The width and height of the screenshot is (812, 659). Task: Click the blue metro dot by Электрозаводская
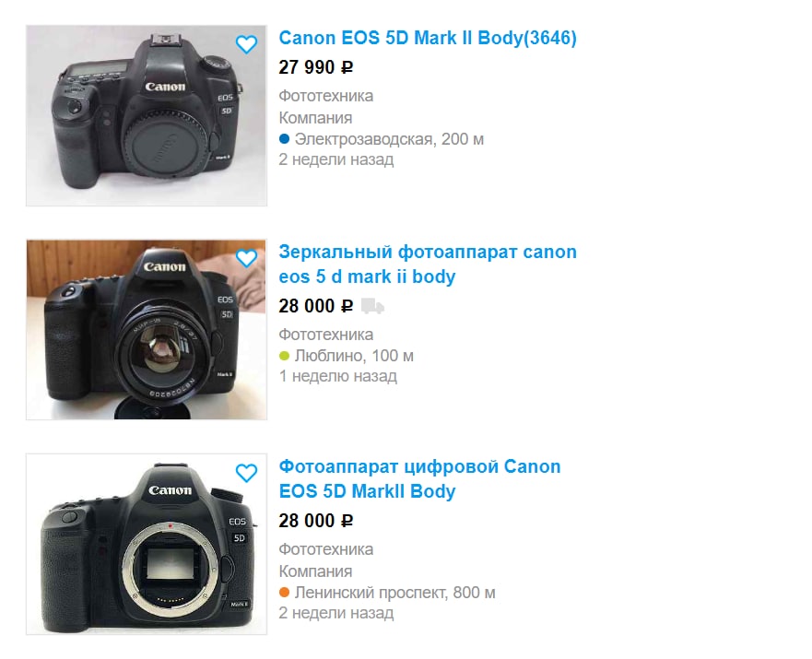pos(284,139)
